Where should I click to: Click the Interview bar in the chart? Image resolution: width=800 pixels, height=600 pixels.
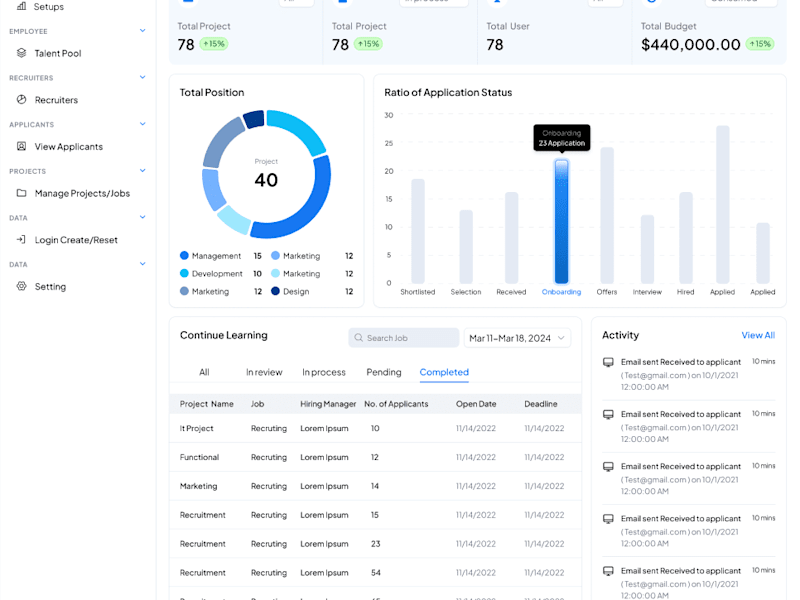click(x=647, y=249)
